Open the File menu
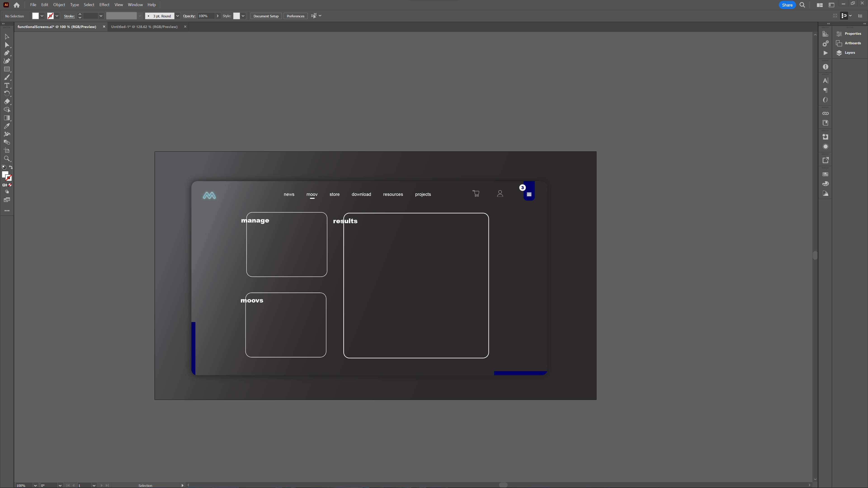The width and height of the screenshot is (868, 488). [x=33, y=5]
